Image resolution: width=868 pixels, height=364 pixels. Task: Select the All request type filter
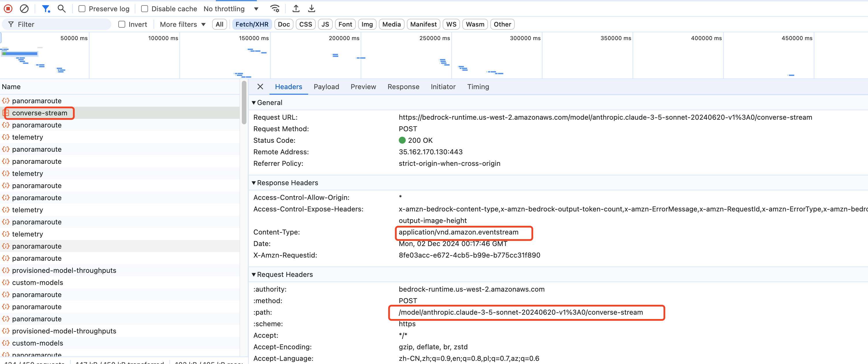tap(219, 24)
